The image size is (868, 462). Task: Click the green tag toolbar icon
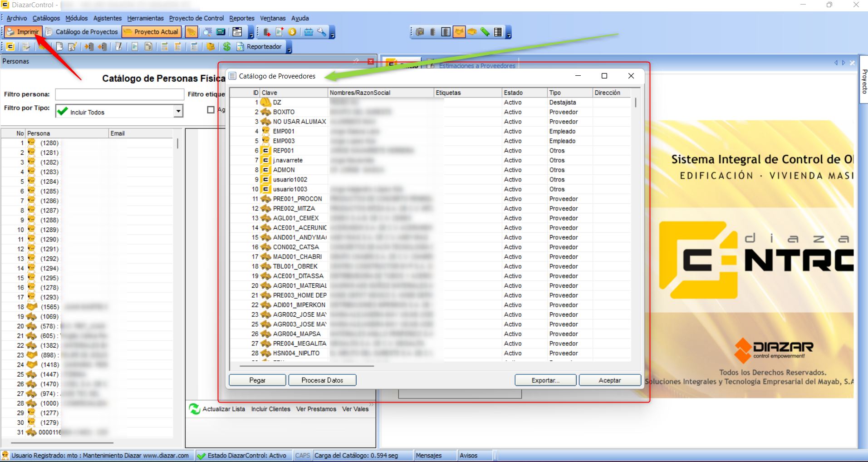pos(485,32)
